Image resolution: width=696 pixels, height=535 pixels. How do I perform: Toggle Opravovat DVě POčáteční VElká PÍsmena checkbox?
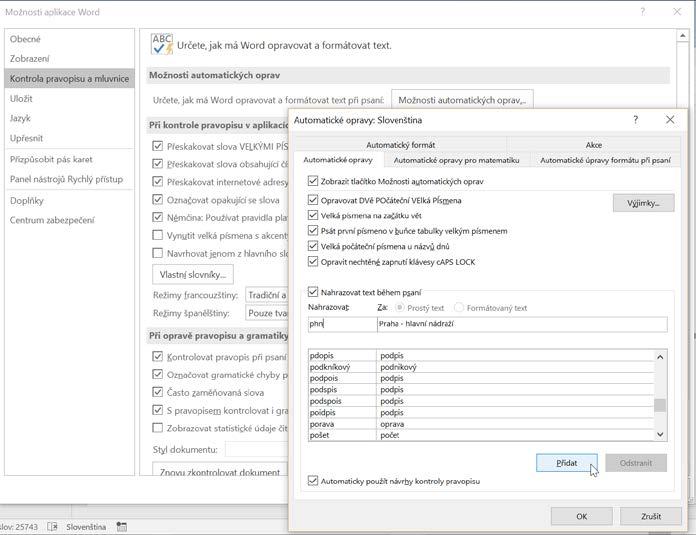(313, 200)
